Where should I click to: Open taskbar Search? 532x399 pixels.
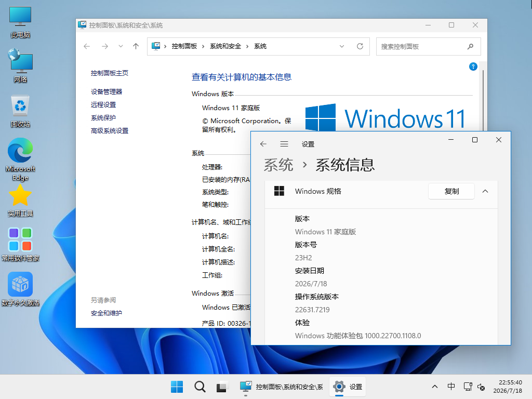pyautogui.click(x=200, y=387)
